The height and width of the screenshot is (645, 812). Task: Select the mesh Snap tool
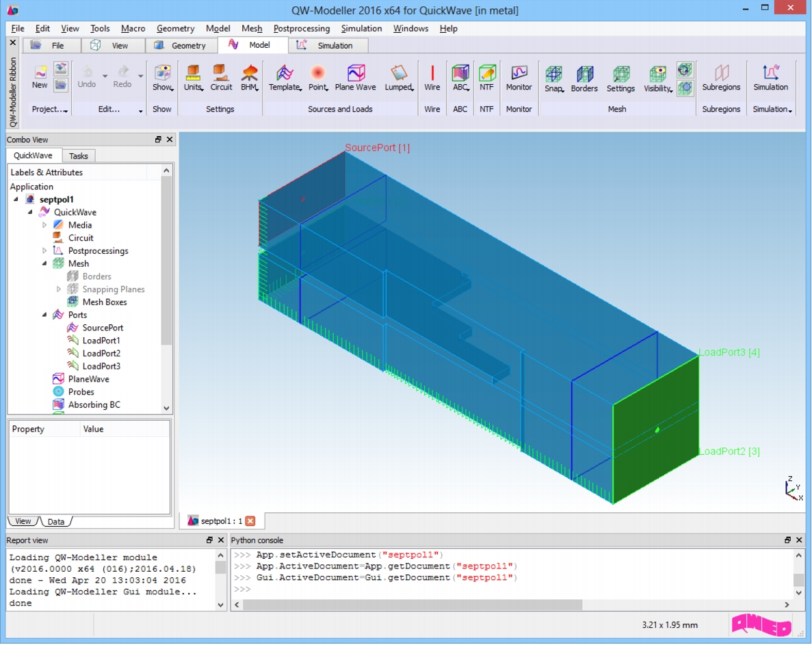pyautogui.click(x=553, y=79)
